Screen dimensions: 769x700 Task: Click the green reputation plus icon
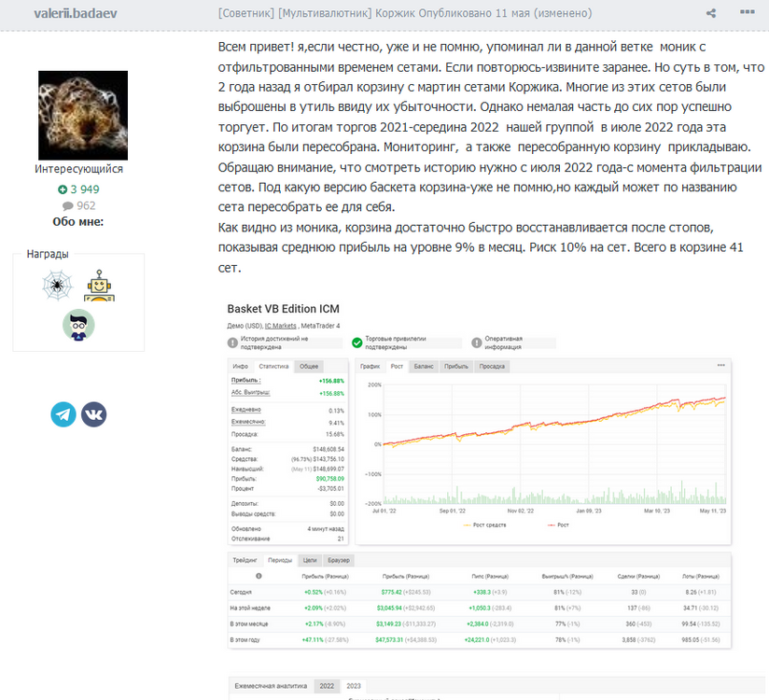point(63,189)
